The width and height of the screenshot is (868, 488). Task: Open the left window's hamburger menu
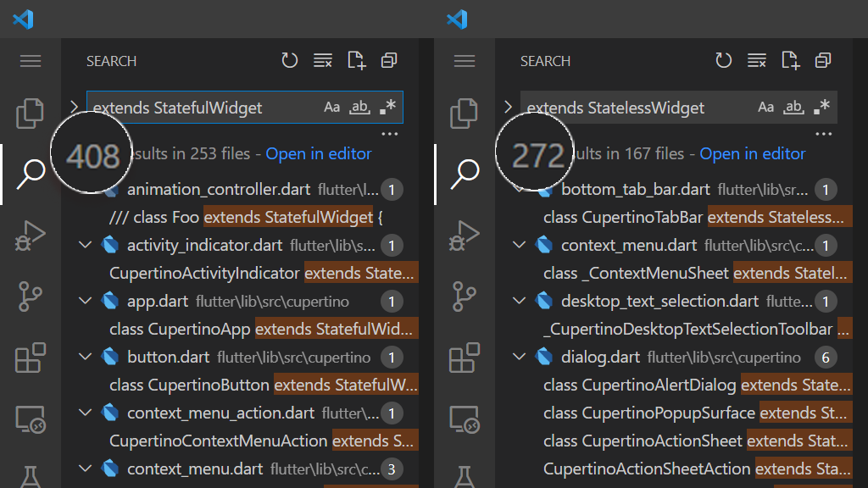point(31,61)
